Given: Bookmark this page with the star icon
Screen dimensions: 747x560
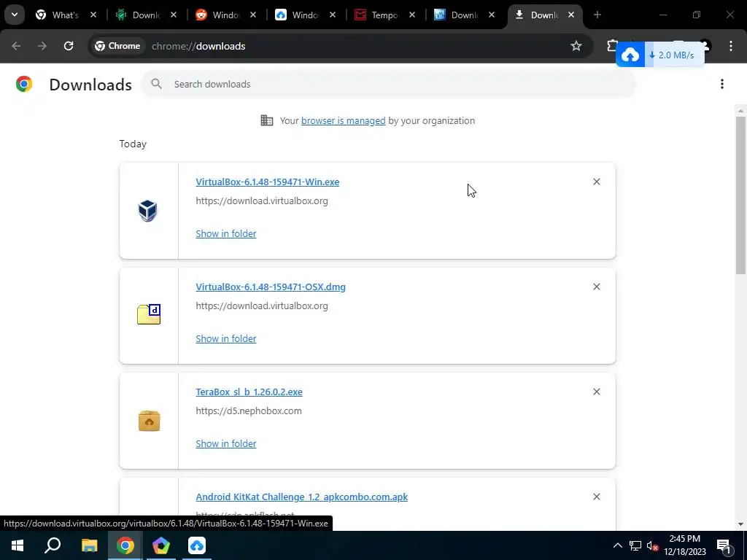Looking at the screenshot, I should (x=576, y=46).
